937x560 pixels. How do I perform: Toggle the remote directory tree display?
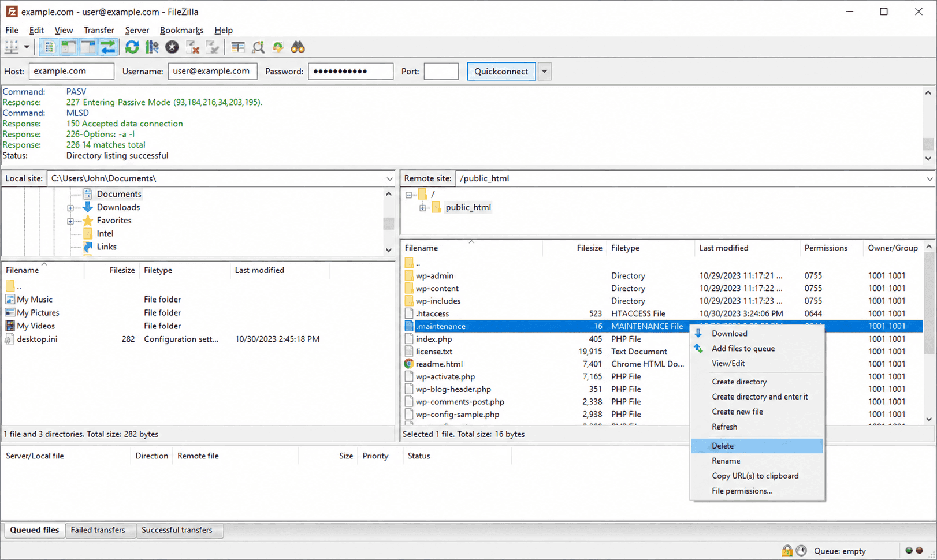point(88,47)
